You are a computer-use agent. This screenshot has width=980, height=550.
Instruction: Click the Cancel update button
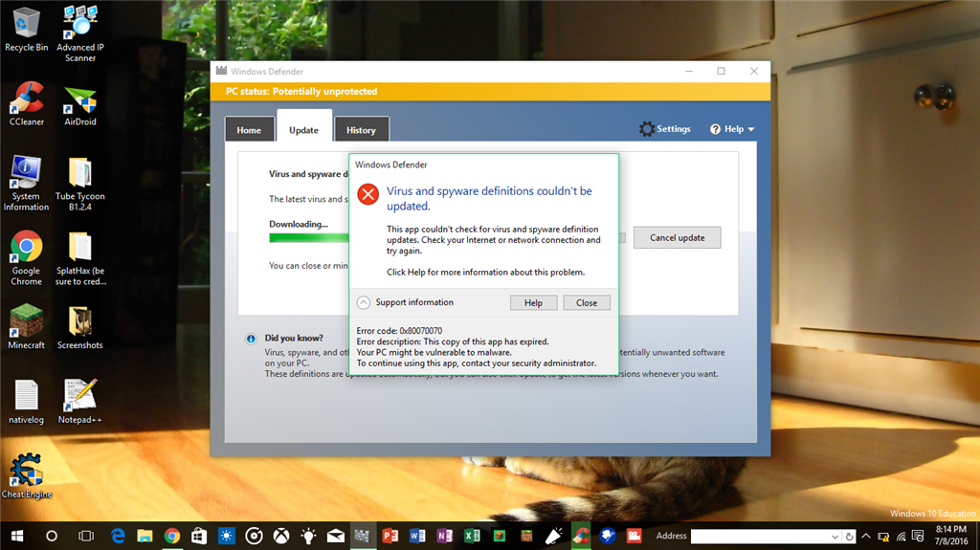pos(677,237)
